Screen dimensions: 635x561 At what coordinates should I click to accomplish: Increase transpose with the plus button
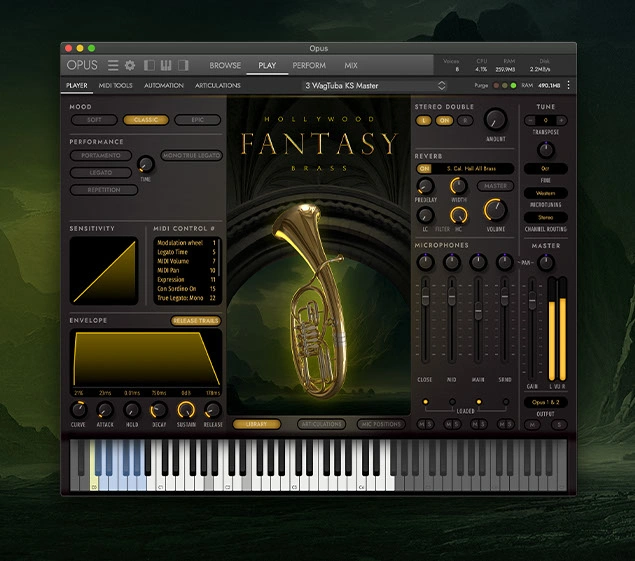point(561,120)
